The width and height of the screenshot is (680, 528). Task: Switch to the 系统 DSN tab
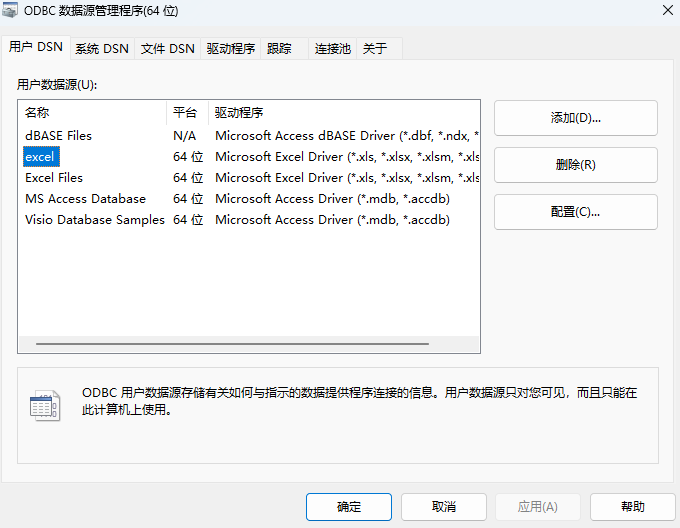coord(102,48)
